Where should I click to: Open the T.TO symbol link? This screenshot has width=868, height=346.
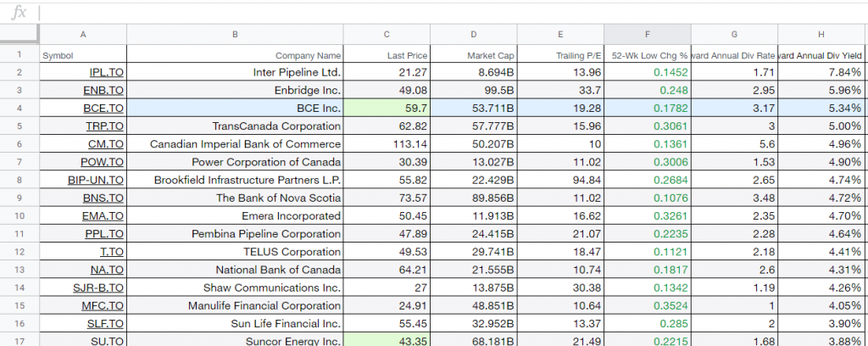click(x=112, y=252)
